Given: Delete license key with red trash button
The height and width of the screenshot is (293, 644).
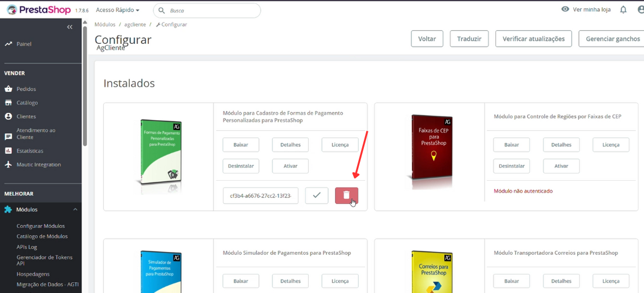Looking at the screenshot, I should [346, 196].
